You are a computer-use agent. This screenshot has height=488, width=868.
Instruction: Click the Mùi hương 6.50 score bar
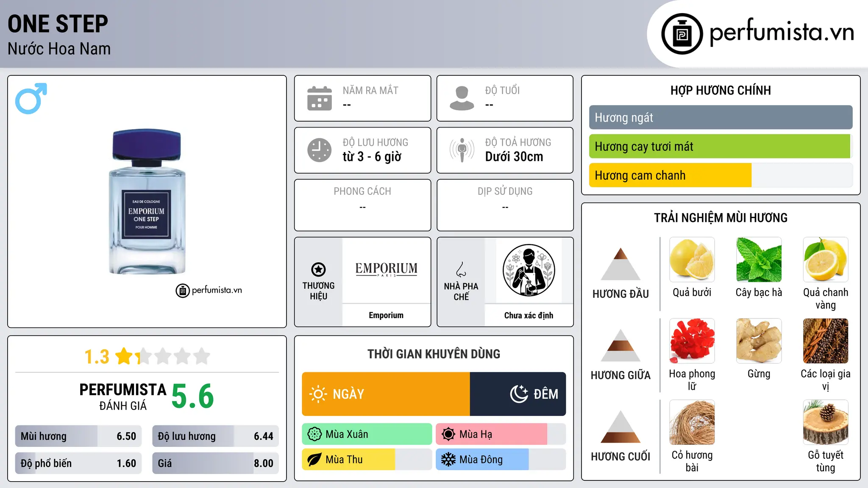(78, 436)
